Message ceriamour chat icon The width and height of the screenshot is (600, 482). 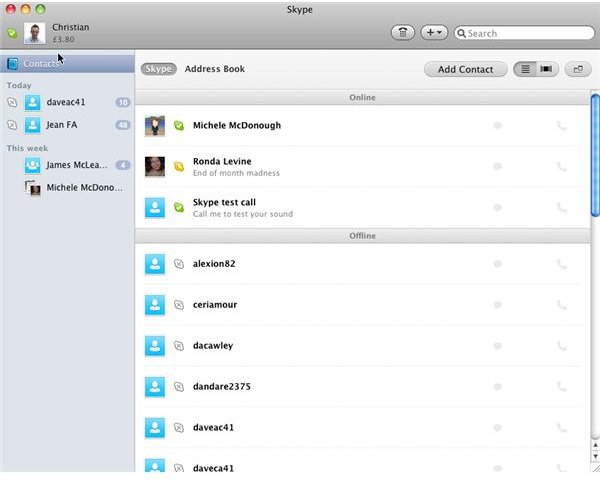(x=497, y=305)
